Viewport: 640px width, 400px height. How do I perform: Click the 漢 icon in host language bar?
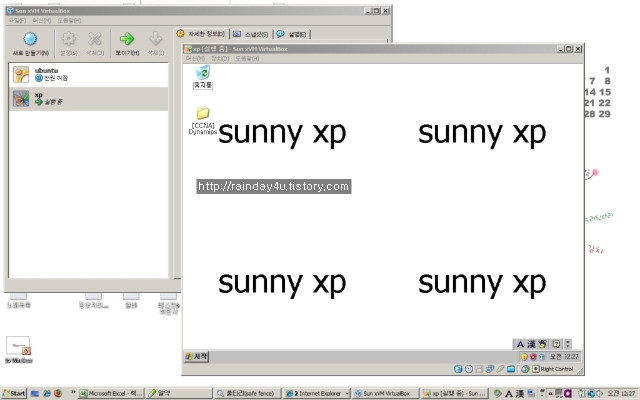[x=520, y=394]
